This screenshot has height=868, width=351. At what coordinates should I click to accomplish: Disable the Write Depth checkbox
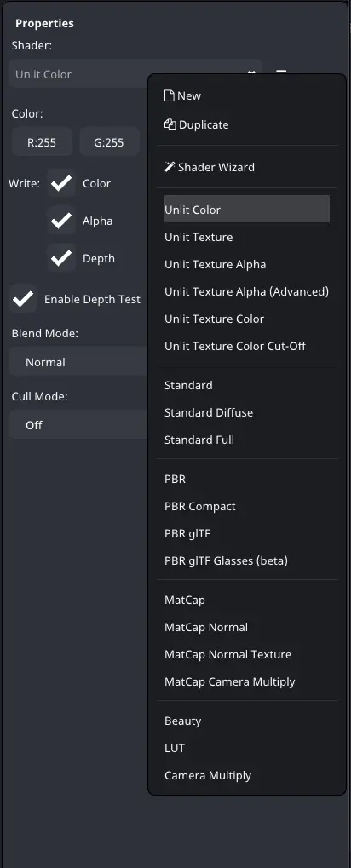tap(60, 258)
